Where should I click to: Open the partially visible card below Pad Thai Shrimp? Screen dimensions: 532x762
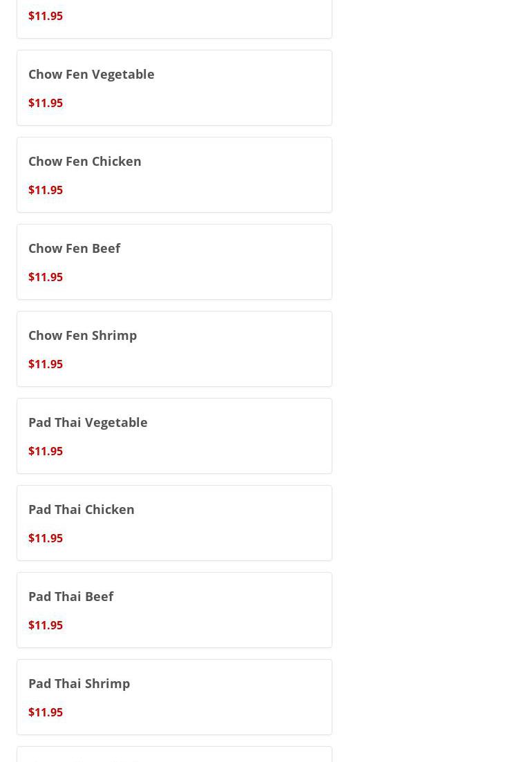(174, 755)
